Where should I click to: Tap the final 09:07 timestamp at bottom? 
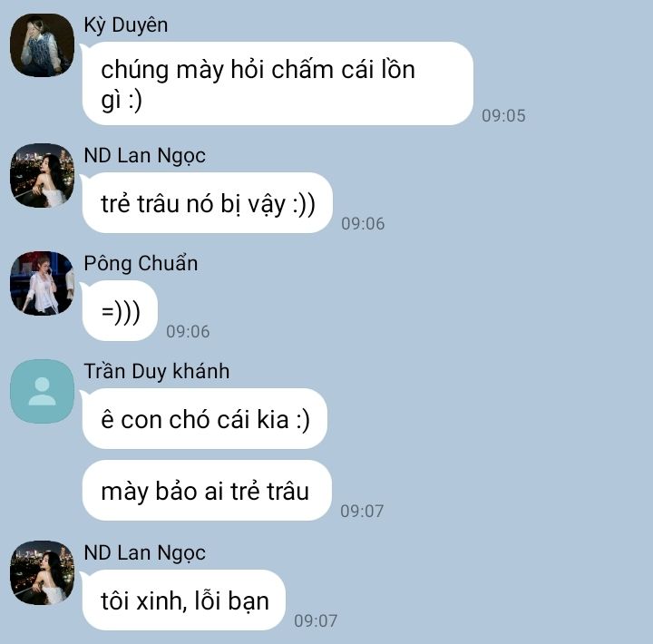pyautogui.click(x=316, y=620)
